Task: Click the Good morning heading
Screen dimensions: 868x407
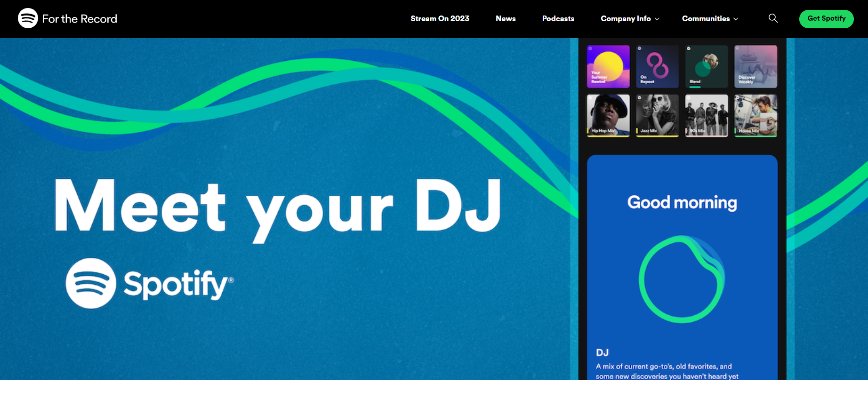Action: coord(682,202)
